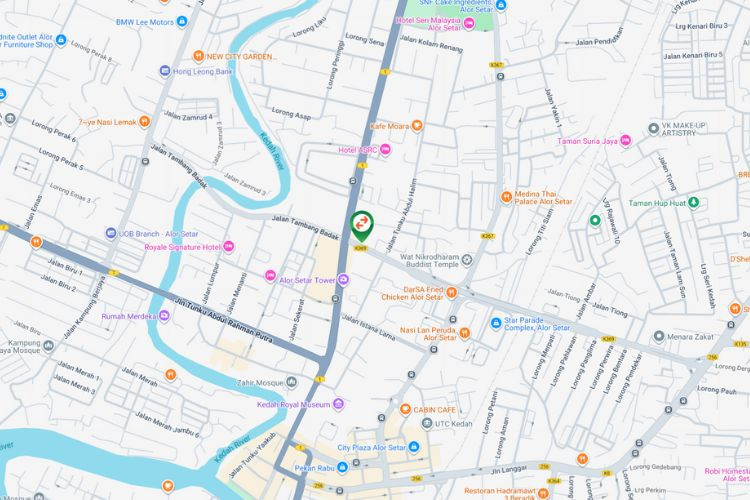The height and width of the screenshot is (500, 750).
Task: Click the Hong Leong Bank marker
Action: coord(165,71)
